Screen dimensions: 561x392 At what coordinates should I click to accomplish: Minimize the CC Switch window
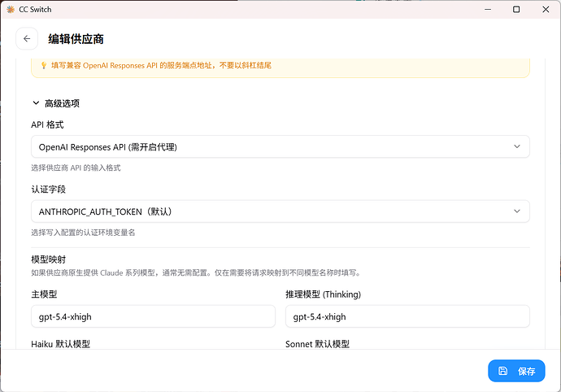488,9
